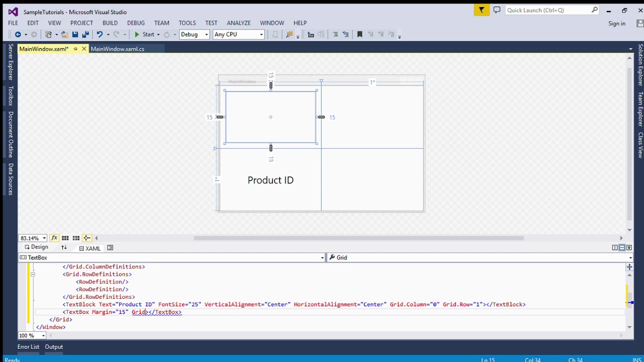The image size is (644, 362).
Task: Click the swap panes arrows icon
Action: pyautogui.click(x=64, y=248)
